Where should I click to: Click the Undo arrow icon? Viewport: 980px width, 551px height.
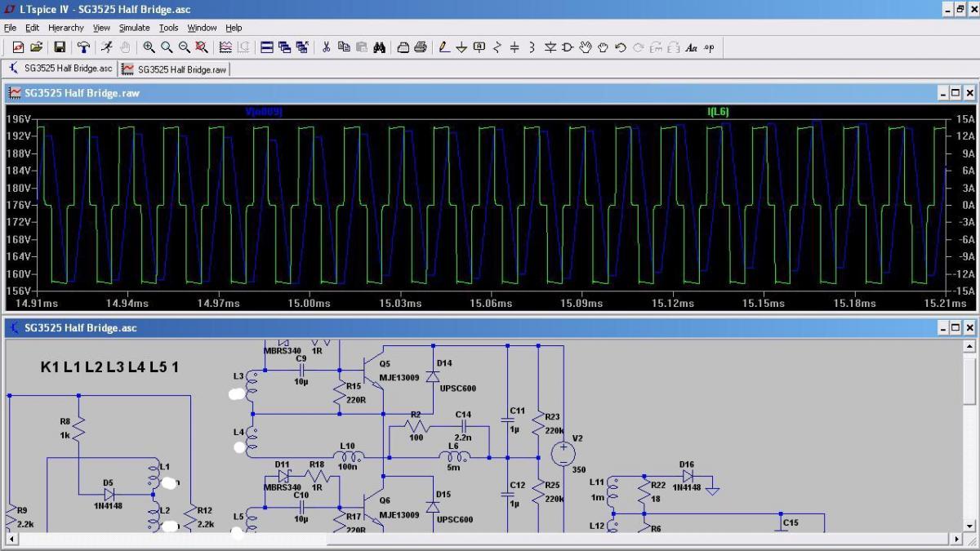click(621, 47)
